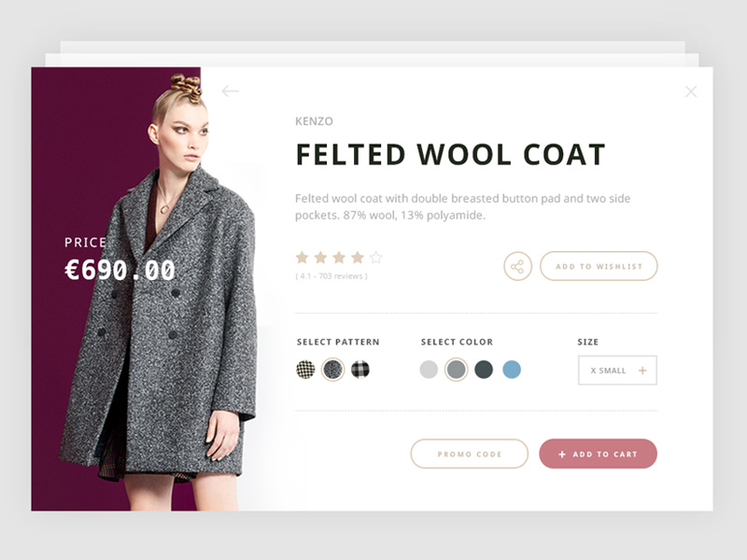Click the Promo Code button
Image resolution: width=747 pixels, height=560 pixels.
[x=470, y=454]
